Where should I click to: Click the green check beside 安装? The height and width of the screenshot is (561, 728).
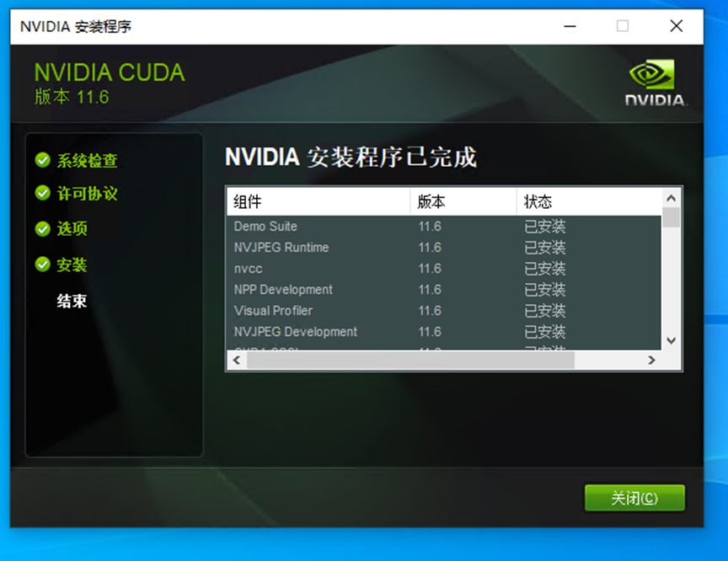click(x=43, y=264)
